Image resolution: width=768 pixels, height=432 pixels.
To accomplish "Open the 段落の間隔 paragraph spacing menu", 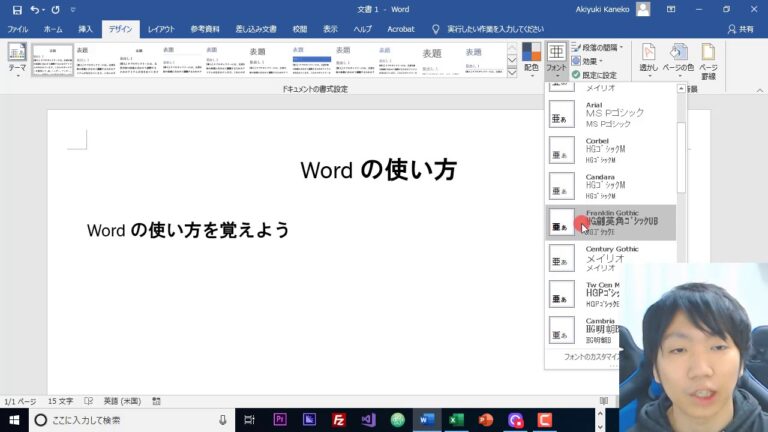I will coord(598,48).
